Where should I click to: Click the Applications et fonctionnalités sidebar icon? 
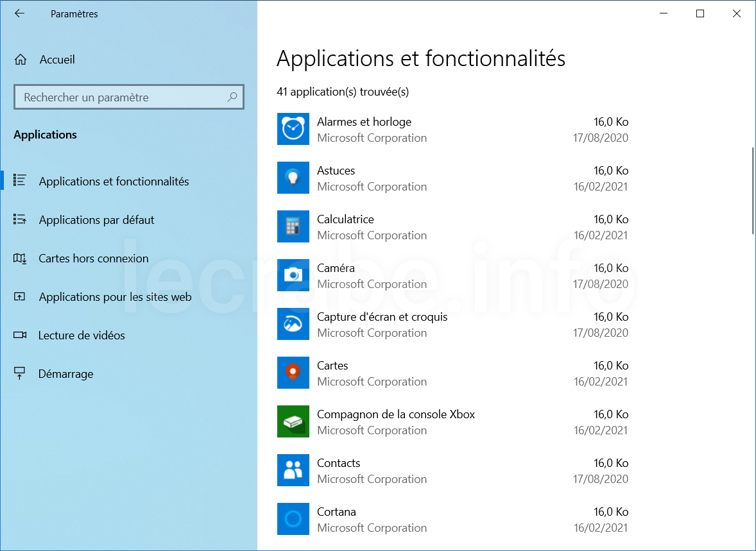19,180
